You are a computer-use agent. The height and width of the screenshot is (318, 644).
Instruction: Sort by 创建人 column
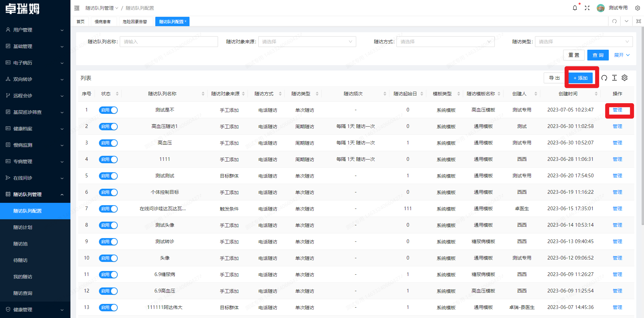pos(536,94)
